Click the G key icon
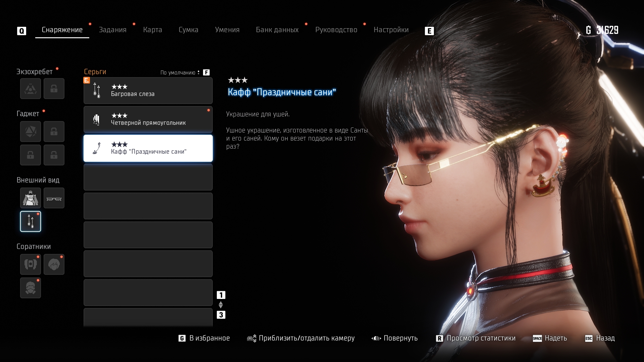The height and width of the screenshot is (362, 644). [x=182, y=339]
